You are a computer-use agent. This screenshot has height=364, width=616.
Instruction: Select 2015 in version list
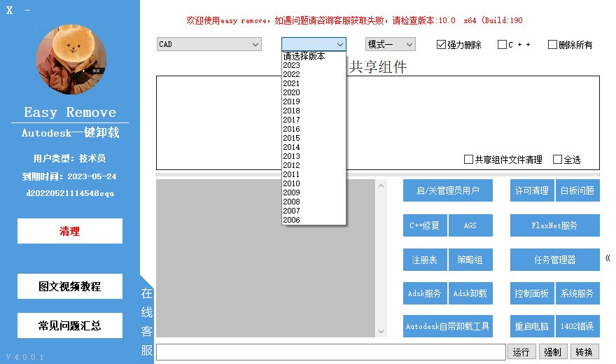coord(314,138)
